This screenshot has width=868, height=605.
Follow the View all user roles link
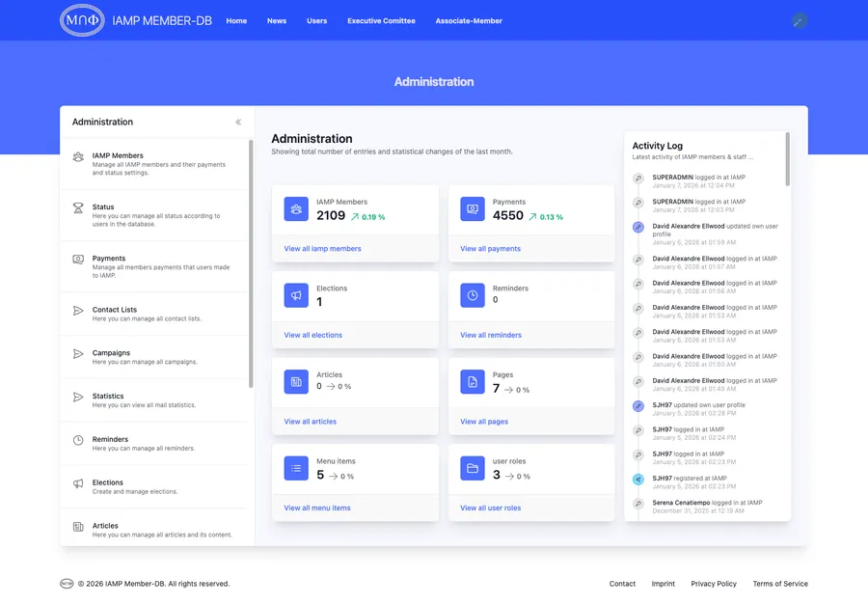coord(491,509)
